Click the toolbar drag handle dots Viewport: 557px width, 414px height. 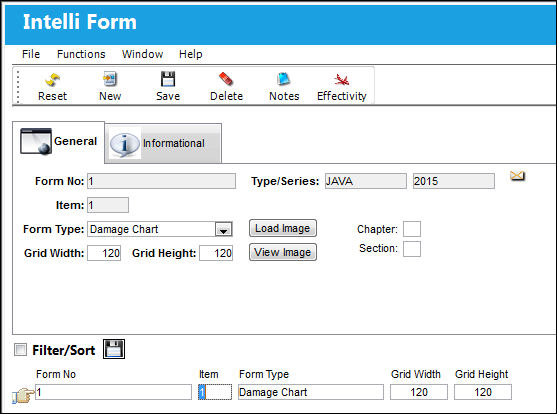coord(18,86)
